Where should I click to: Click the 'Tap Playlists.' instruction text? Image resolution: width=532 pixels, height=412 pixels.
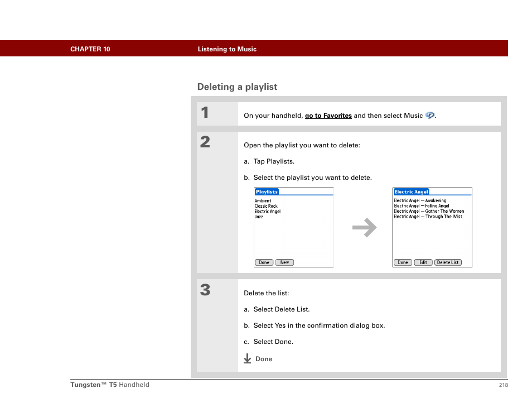pos(274,161)
